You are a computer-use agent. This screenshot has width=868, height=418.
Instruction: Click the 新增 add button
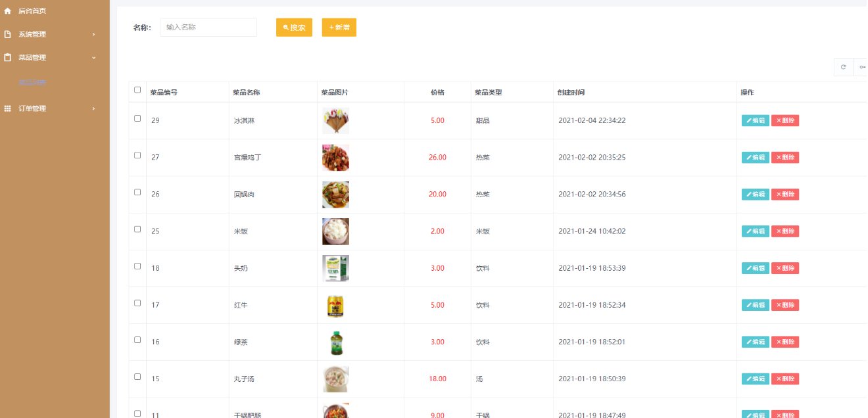coord(339,28)
